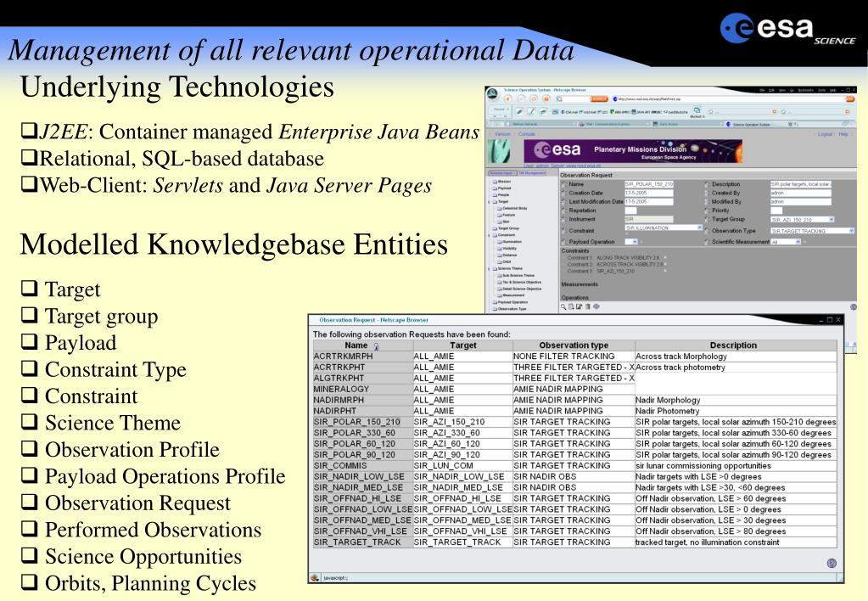
Task: Click the browser Forward button in Netscape
Action: click(x=521, y=98)
